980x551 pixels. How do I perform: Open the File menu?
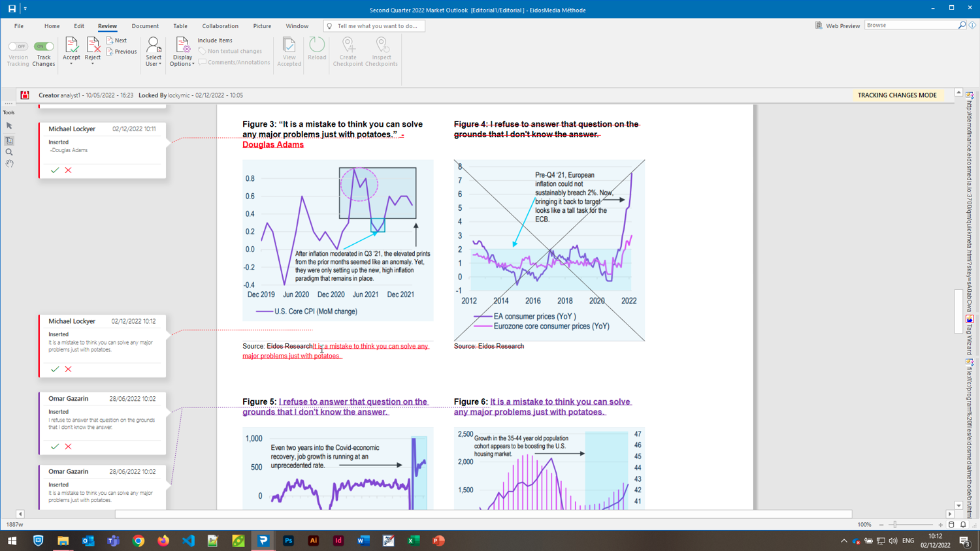(19, 26)
